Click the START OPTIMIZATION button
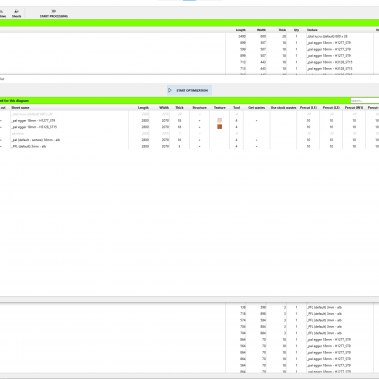Screen dimensions: 379x379 (189, 90)
